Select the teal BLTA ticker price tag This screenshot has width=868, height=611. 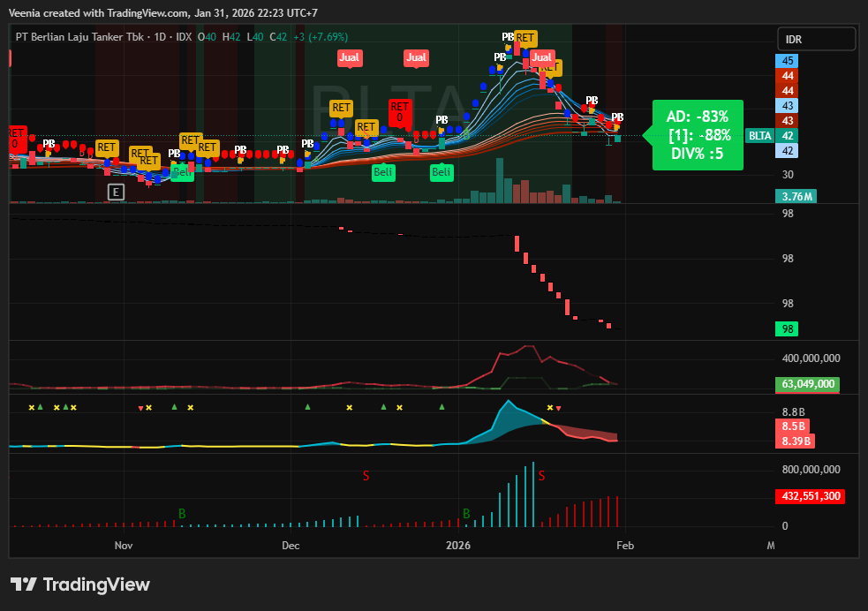pyautogui.click(x=759, y=136)
